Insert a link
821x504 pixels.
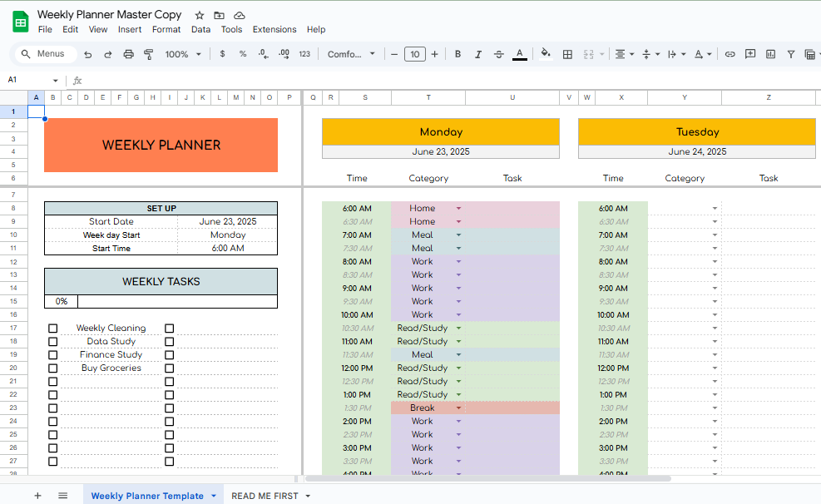tap(730, 54)
